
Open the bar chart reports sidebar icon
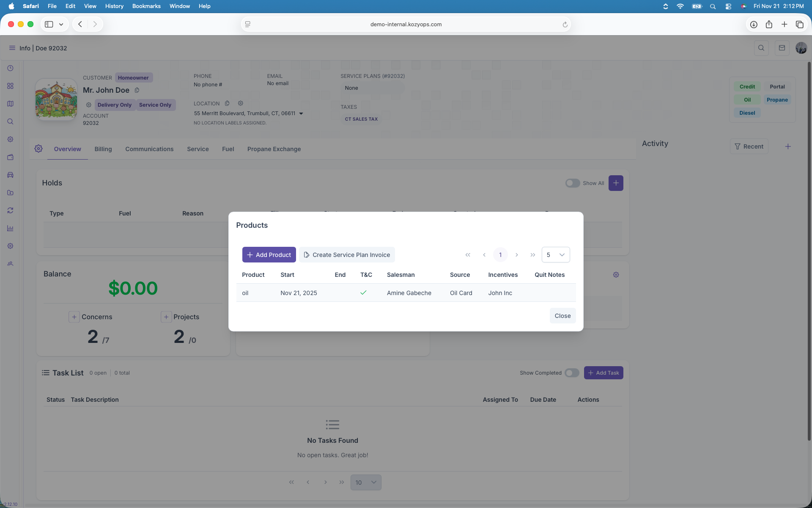pos(10,228)
